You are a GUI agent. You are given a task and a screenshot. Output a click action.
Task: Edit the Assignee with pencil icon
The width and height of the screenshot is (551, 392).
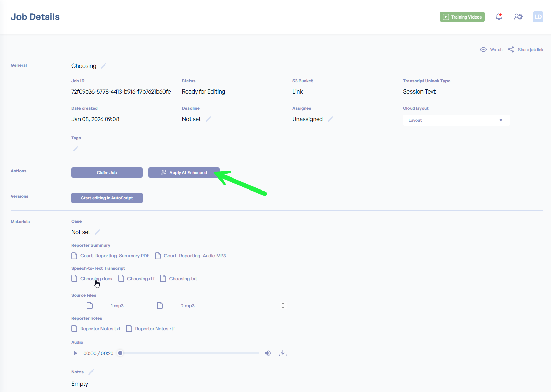pyautogui.click(x=330, y=119)
